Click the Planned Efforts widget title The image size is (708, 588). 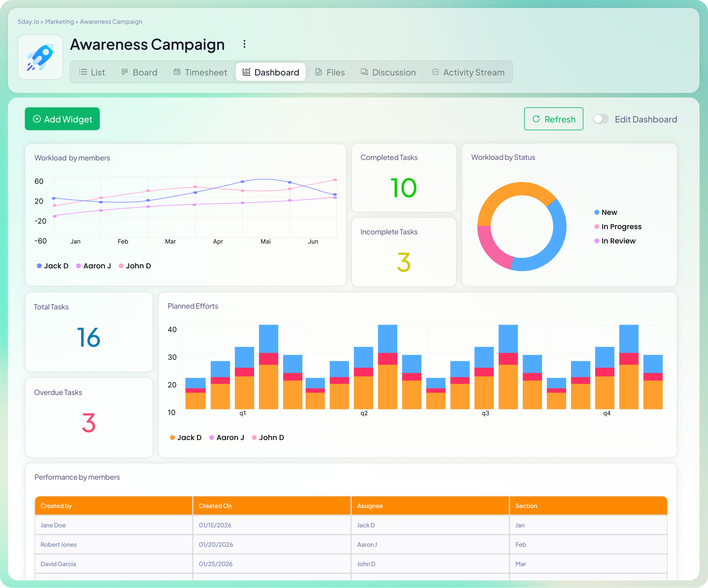click(x=193, y=306)
